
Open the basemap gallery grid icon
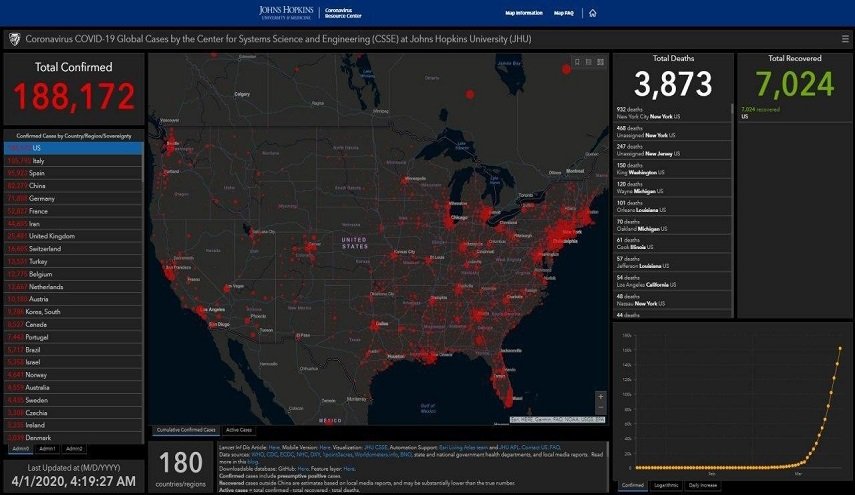pyautogui.click(x=600, y=62)
